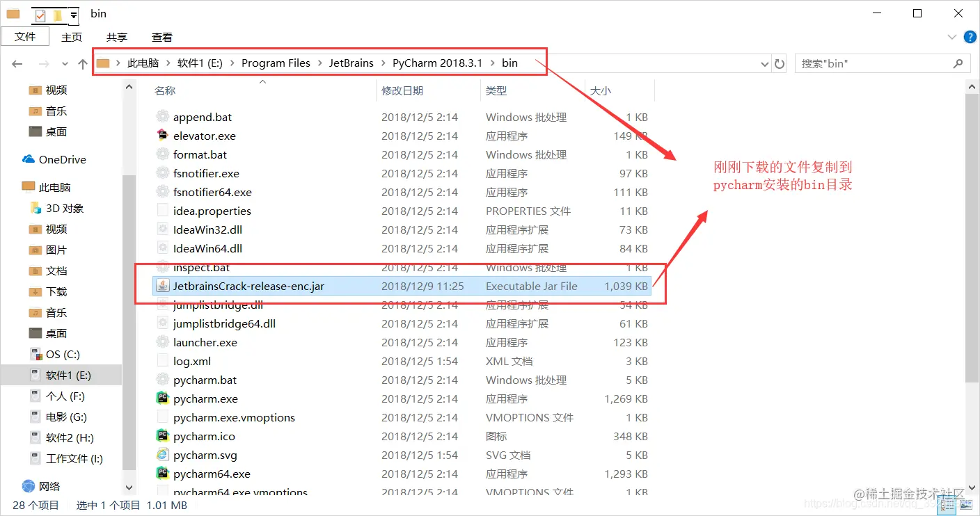
Task: Select 软件1 (E:) drive in sidebar
Action: (68, 375)
